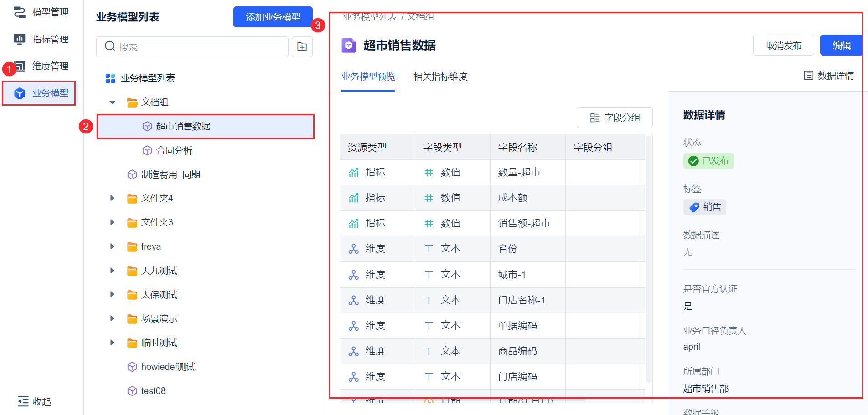The height and width of the screenshot is (415, 868).
Task: Click the 维度 icon in 省份 row
Action: coord(354,249)
